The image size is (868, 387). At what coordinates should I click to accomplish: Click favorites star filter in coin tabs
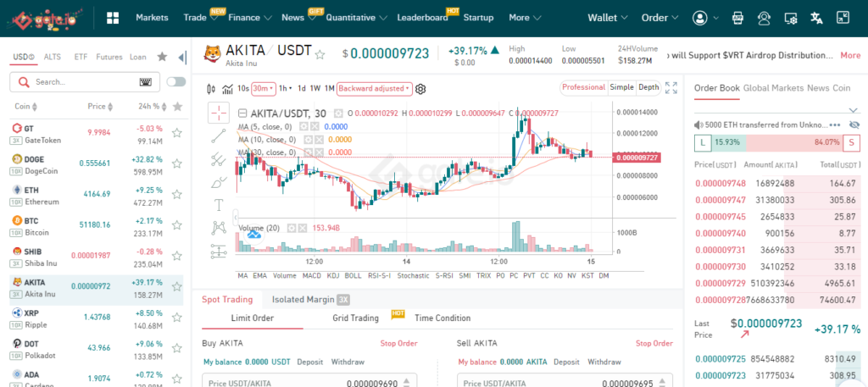click(x=162, y=57)
